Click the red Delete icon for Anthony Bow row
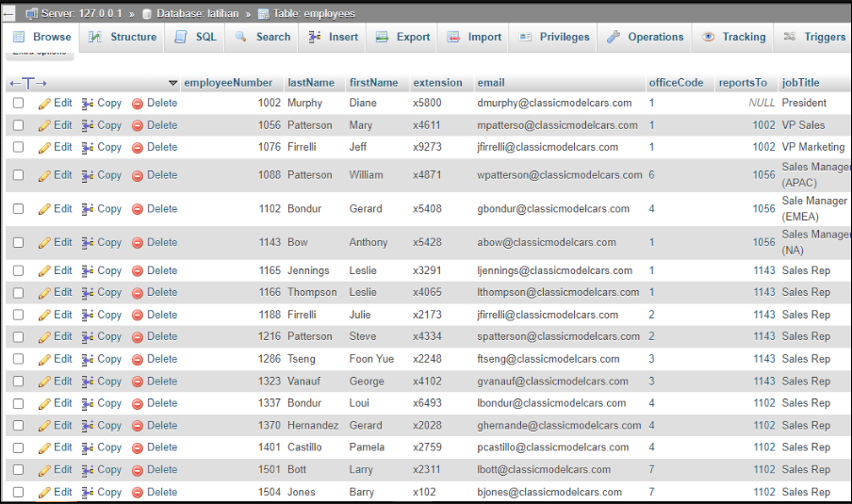This screenshot has height=504, width=852. (x=138, y=243)
